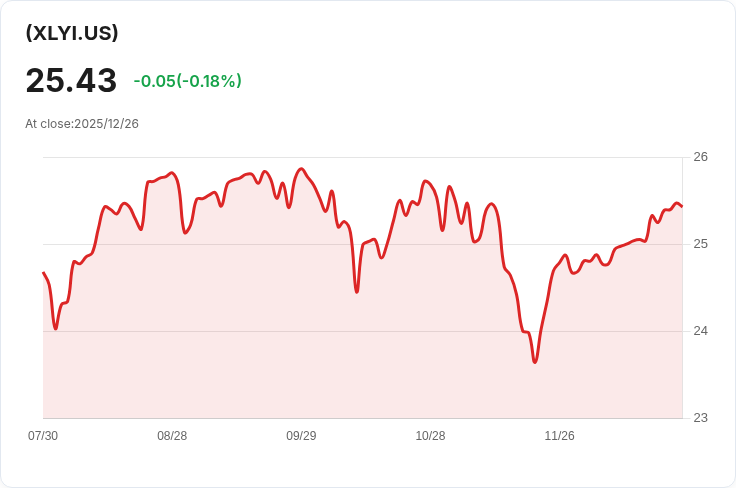Screen dimensions: 736x488
Task: Click the chart line's leftmost starting point
Action: coord(44,272)
